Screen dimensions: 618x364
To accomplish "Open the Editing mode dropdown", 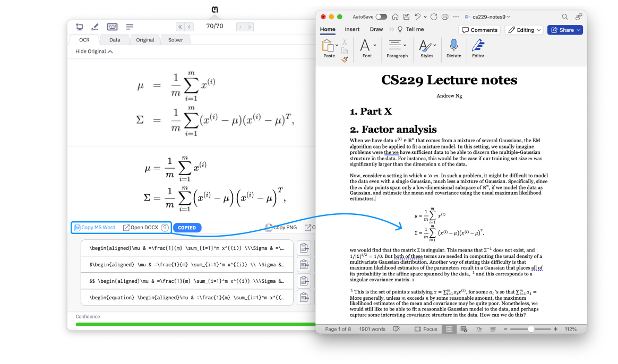I will click(x=523, y=30).
